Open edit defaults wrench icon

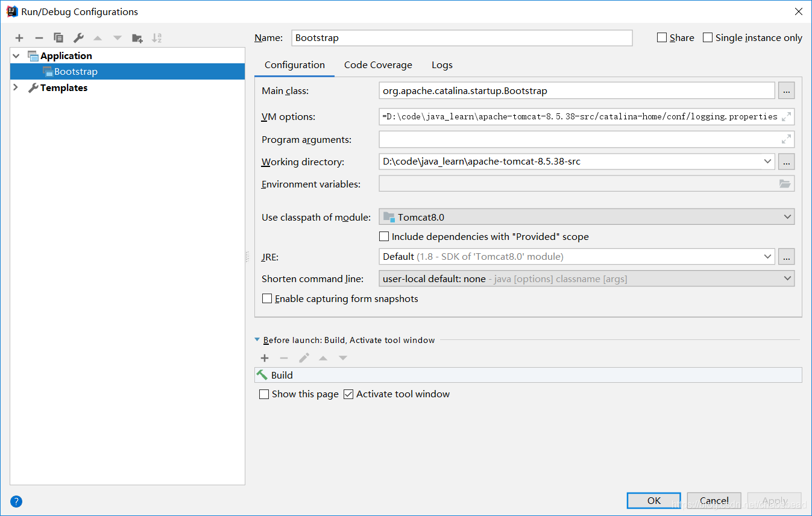pos(78,38)
